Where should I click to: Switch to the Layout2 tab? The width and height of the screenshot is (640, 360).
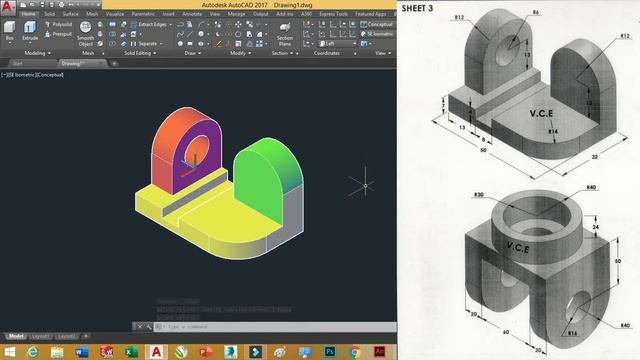pyautogui.click(x=66, y=336)
